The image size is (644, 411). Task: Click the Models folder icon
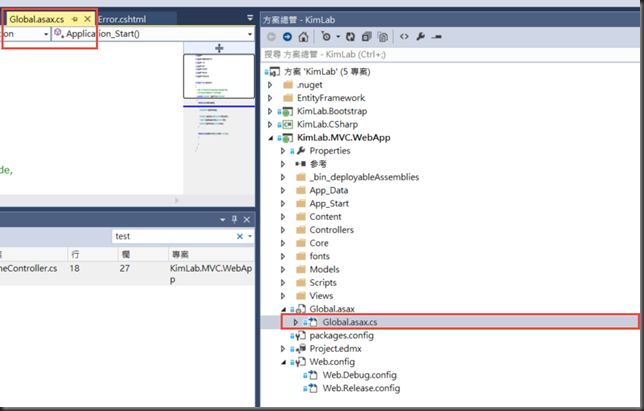click(x=301, y=269)
